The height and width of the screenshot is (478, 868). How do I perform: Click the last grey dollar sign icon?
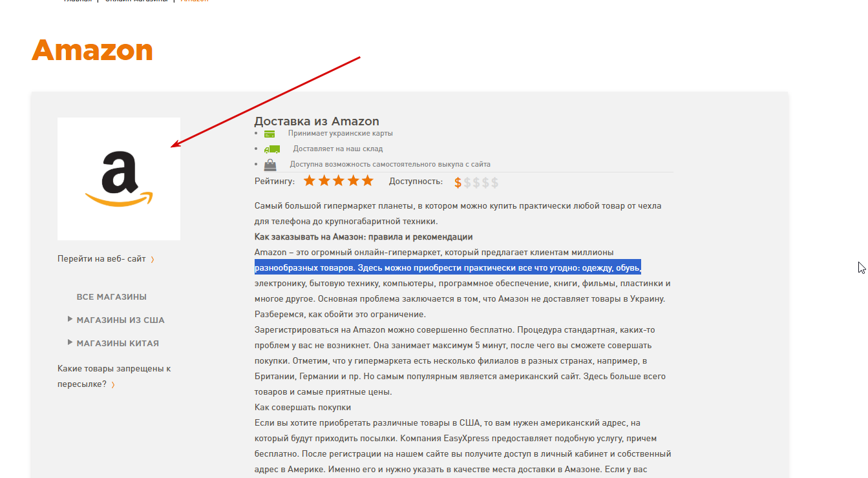coord(495,182)
